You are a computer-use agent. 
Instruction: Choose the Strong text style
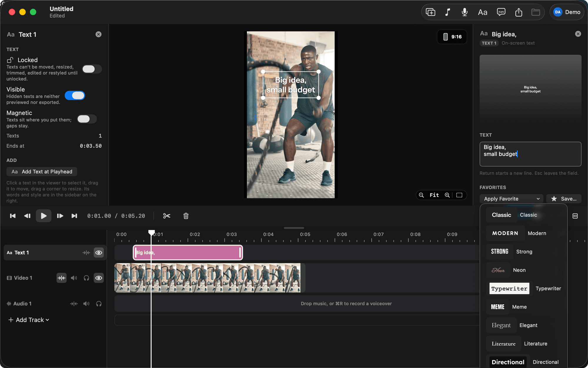(523, 251)
